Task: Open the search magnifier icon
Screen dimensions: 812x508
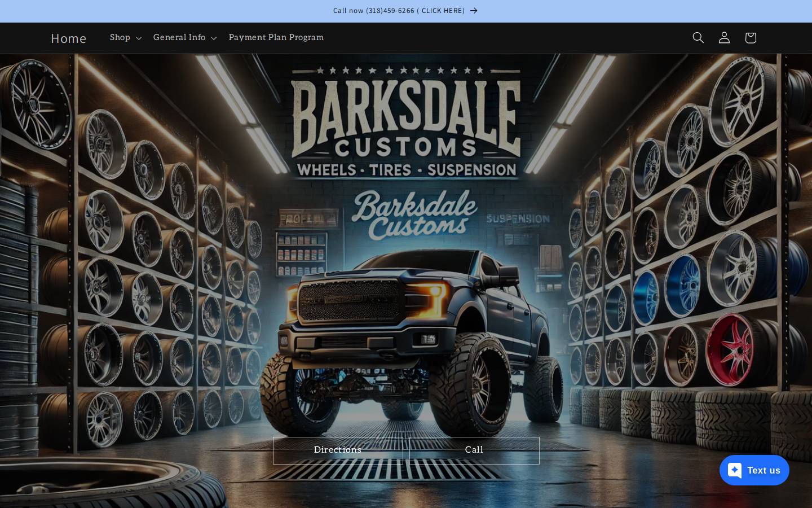Action: pos(698,38)
